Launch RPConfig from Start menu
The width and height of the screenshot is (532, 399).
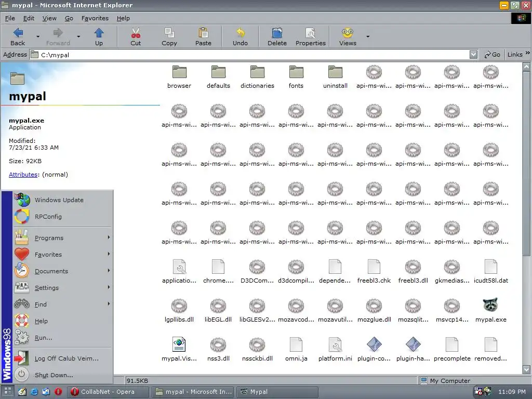tap(62, 217)
